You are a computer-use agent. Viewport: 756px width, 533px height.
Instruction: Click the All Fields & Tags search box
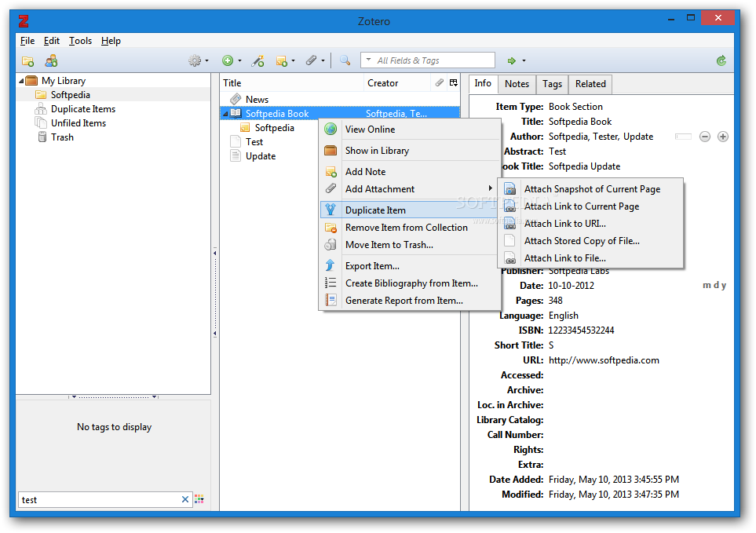428,60
